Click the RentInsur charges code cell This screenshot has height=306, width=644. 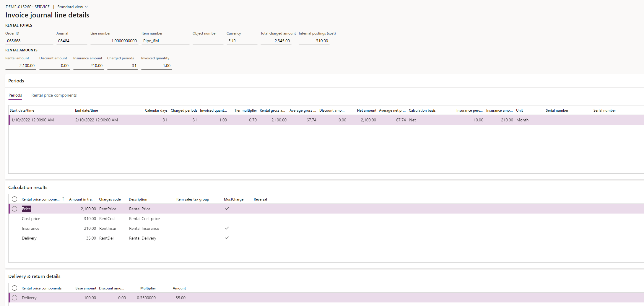point(108,228)
